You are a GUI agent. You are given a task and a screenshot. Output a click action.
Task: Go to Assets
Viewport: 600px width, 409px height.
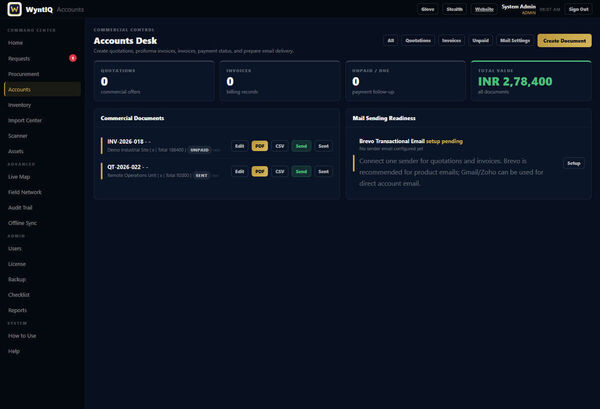point(16,151)
